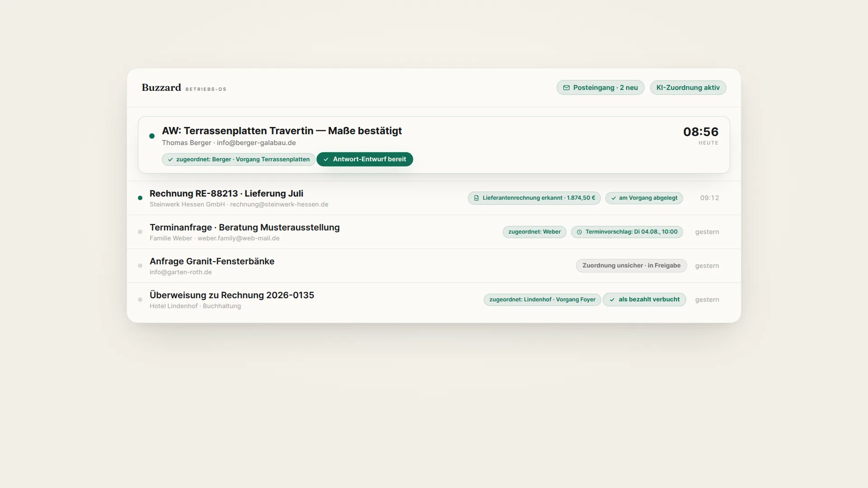Viewport: 868px width, 488px height.
Task: Click the sender Hotel Lindenhof · Buchhaltung
Action: tap(195, 306)
